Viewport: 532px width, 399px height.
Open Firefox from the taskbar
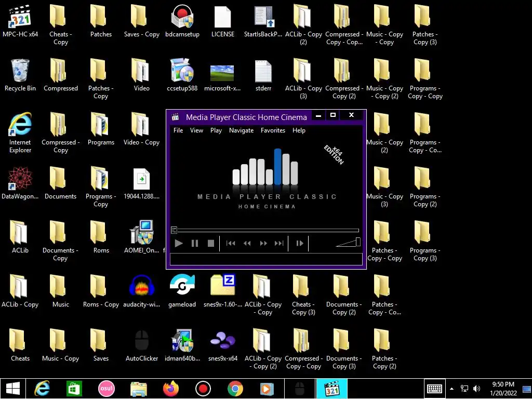[170, 389]
